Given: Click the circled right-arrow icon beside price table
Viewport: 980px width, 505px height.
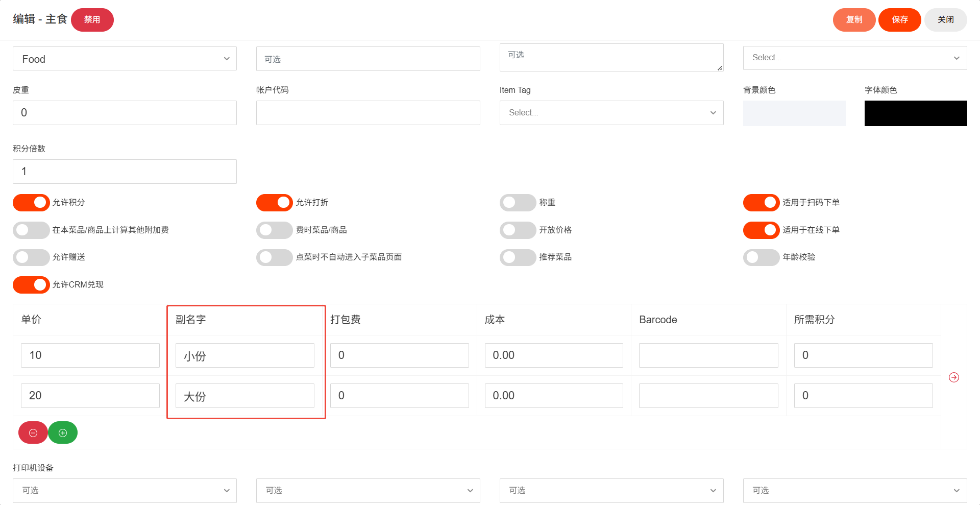Looking at the screenshot, I should (x=953, y=377).
